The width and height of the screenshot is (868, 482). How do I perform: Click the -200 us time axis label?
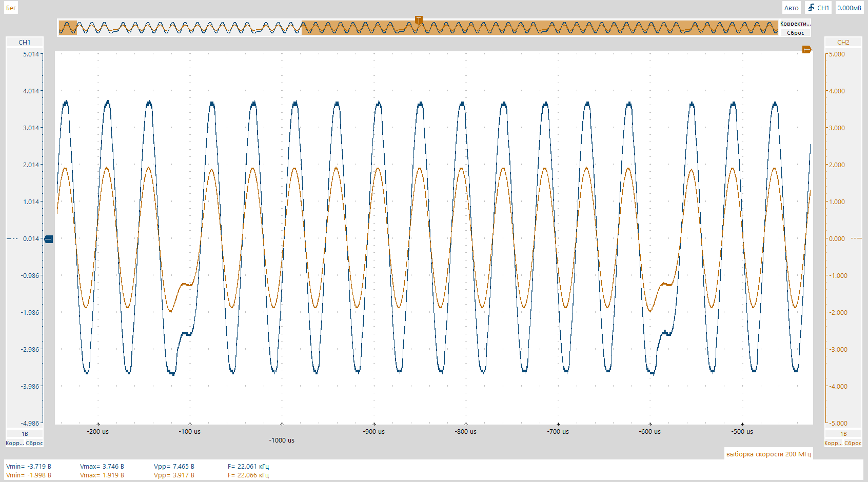coord(97,431)
